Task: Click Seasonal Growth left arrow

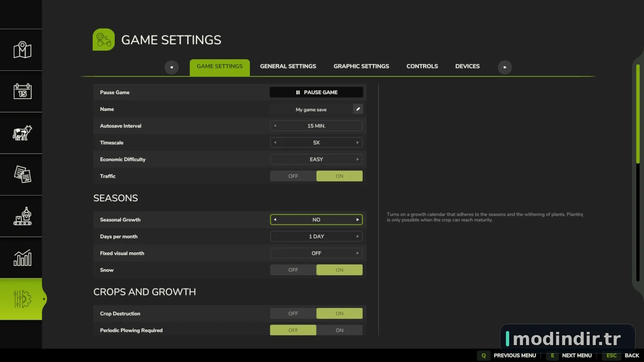Action: click(275, 220)
